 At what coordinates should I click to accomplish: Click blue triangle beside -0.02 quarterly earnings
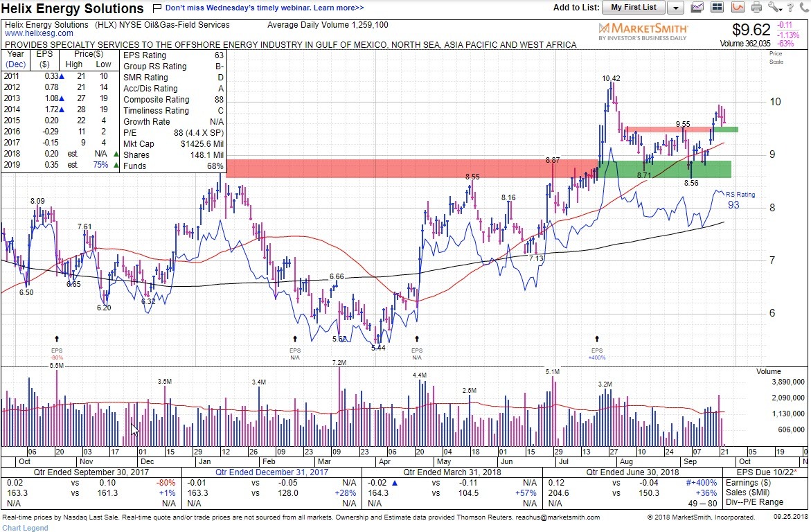tap(395, 483)
